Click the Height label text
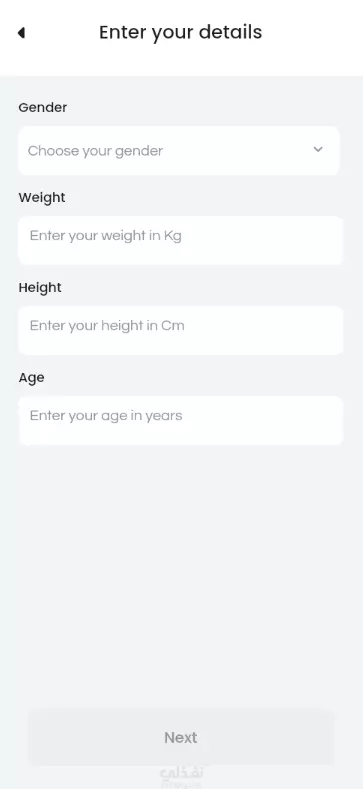This screenshot has height=789, width=363. click(40, 288)
